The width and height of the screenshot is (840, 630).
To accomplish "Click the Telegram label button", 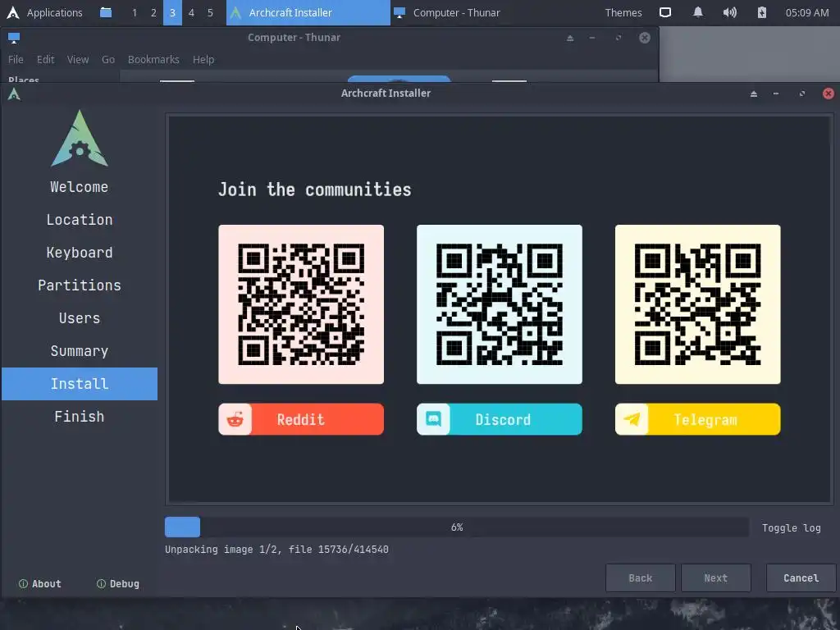I will pyautogui.click(x=697, y=419).
